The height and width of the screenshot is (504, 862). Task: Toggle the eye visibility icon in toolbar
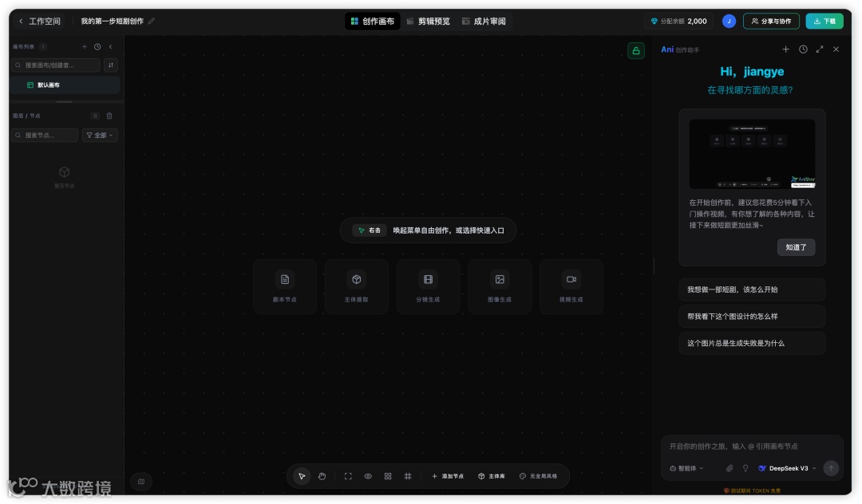(x=368, y=476)
